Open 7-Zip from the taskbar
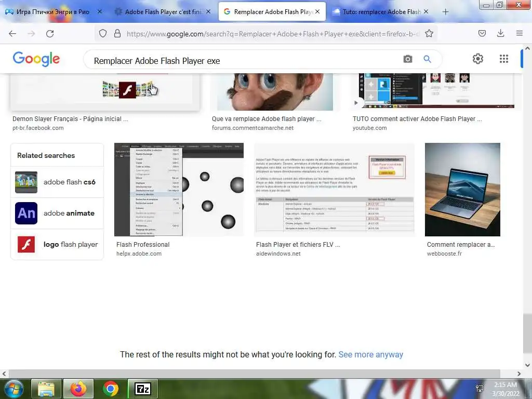The width and height of the screenshot is (532, 399). pos(143,389)
